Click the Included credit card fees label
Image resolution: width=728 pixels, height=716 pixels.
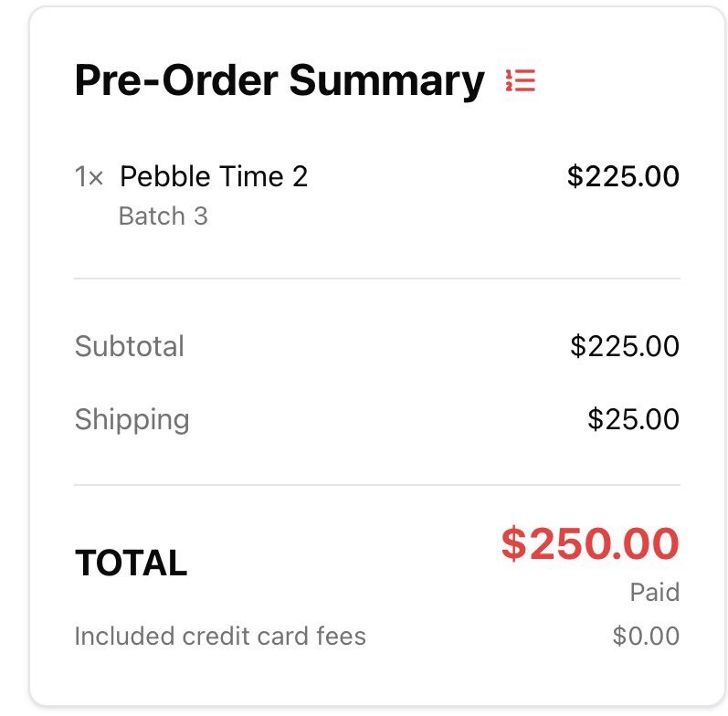(x=220, y=636)
